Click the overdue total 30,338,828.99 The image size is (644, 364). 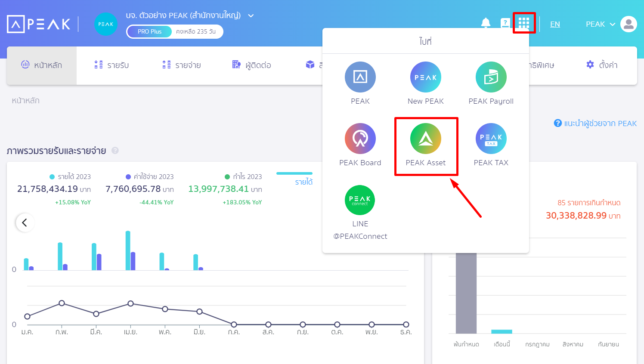576,216
